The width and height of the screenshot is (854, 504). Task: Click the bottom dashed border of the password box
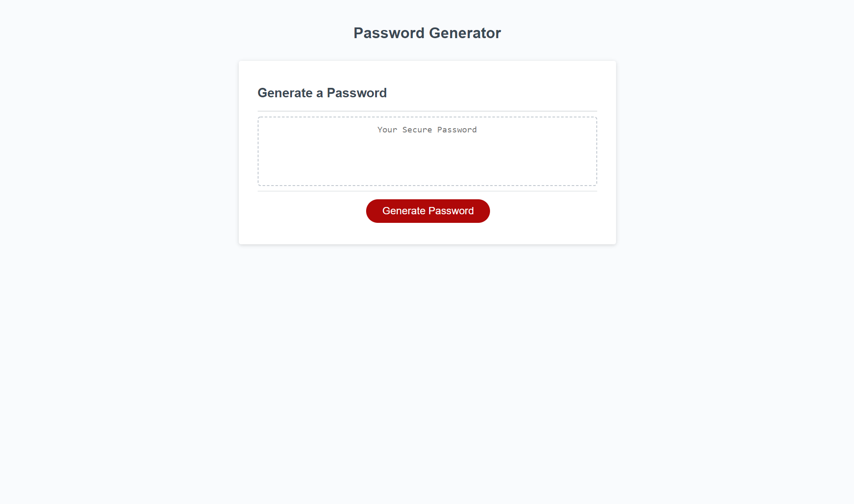click(x=427, y=186)
